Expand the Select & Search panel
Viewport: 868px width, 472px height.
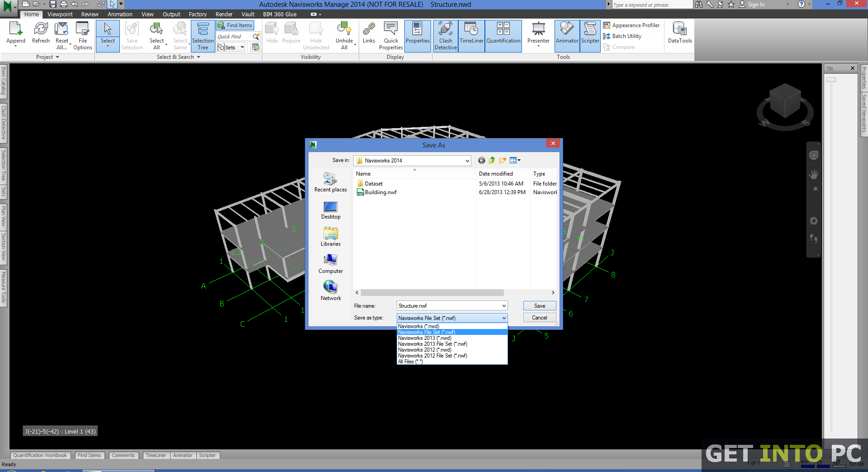[198, 57]
